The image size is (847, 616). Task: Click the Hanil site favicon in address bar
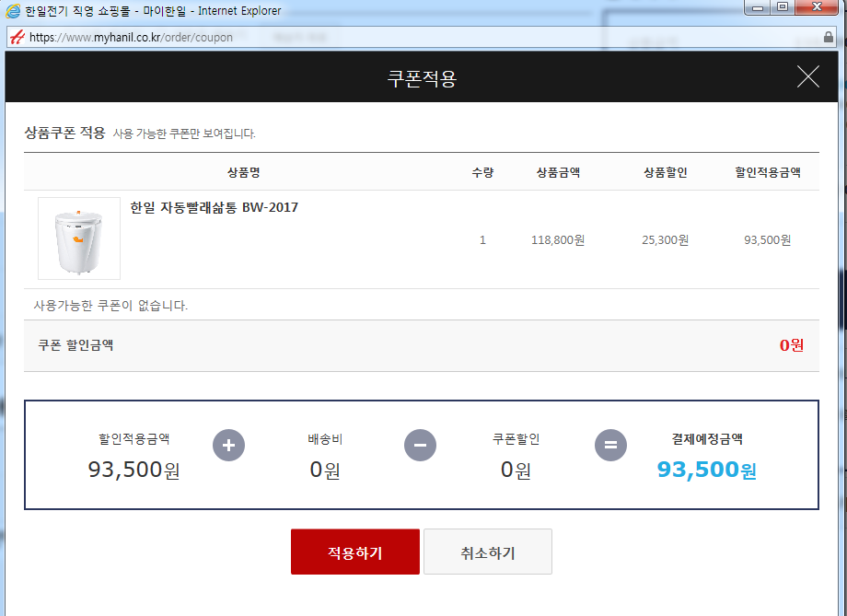pos(17,37)
